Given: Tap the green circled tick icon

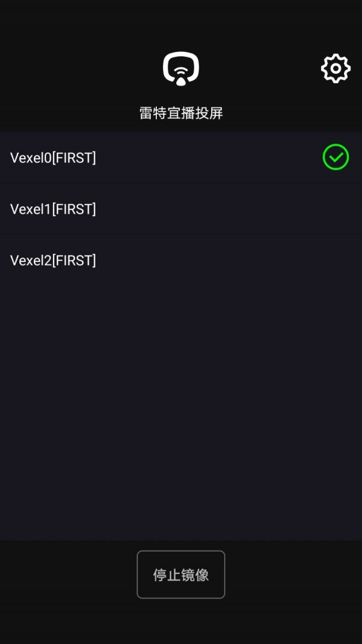Looking at the screenshot, I should click(x=335, y=158).
